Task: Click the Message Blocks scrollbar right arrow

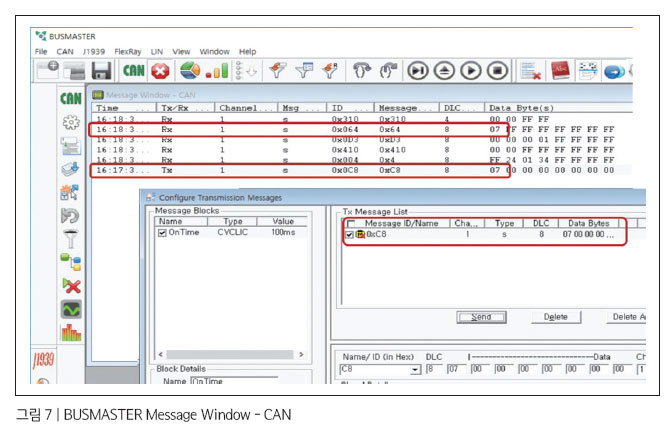Action: pos(301,354)
